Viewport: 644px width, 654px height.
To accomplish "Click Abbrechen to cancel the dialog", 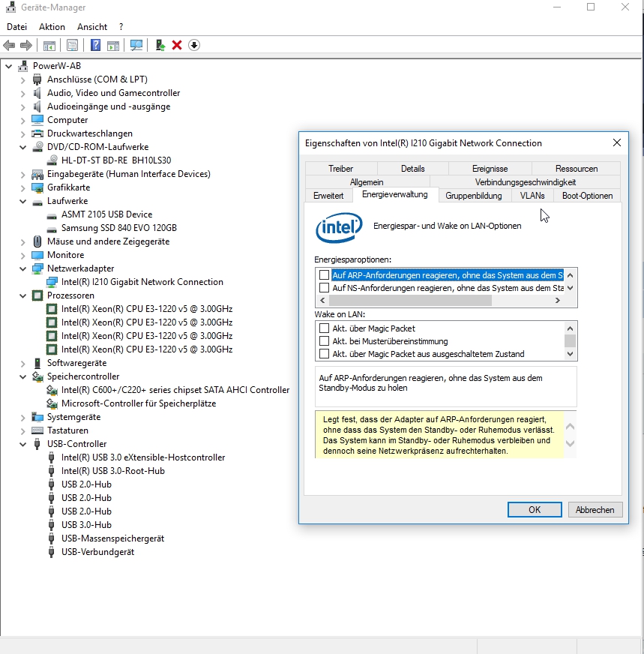I will click(x=595, y=510).
